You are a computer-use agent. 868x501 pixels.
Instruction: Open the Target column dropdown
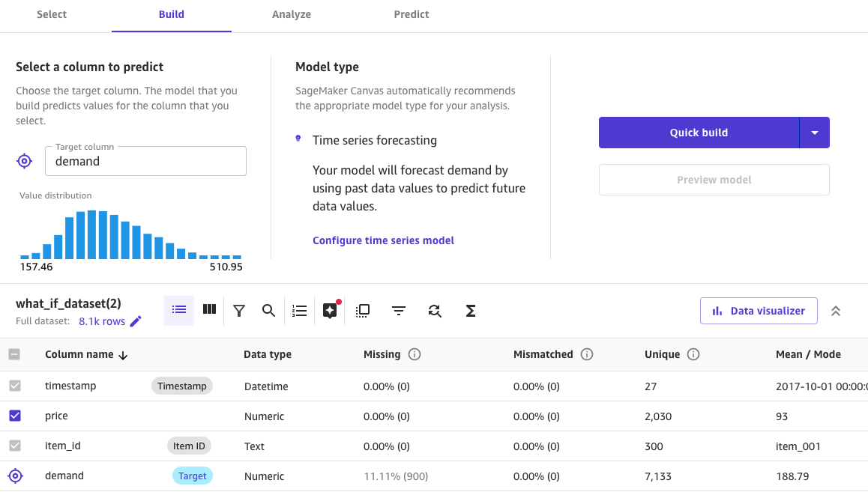(145, 161)
